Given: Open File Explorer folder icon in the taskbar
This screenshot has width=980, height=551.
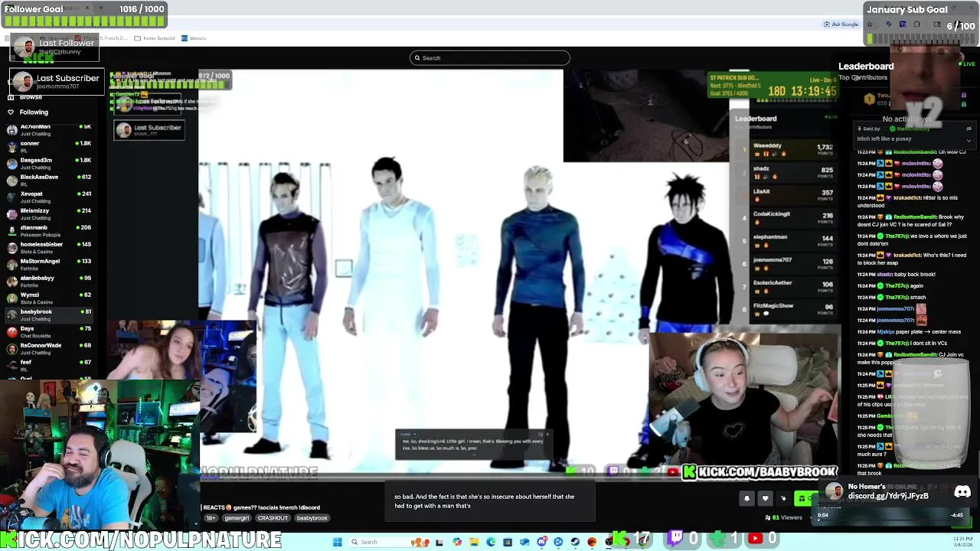Looking at the screenshot, I should click(474, 542).
